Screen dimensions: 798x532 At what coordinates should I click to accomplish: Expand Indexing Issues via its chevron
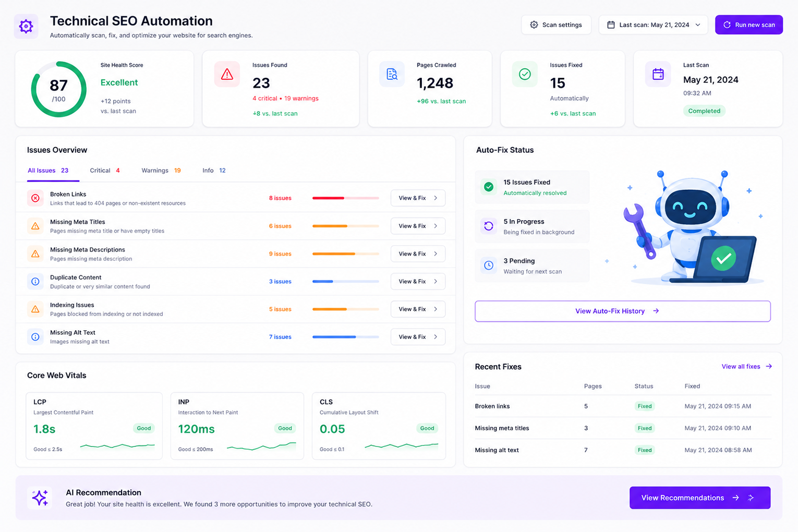pyautogui.click(x=436, y=309)
